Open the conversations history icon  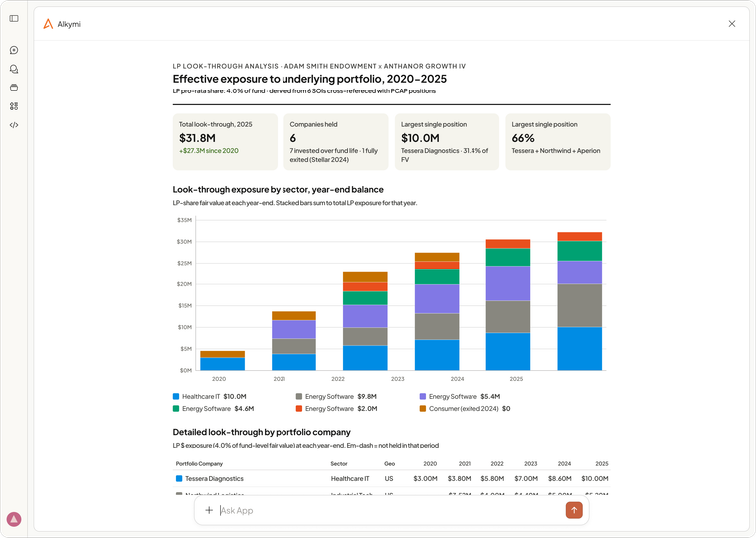pos(14,69)
